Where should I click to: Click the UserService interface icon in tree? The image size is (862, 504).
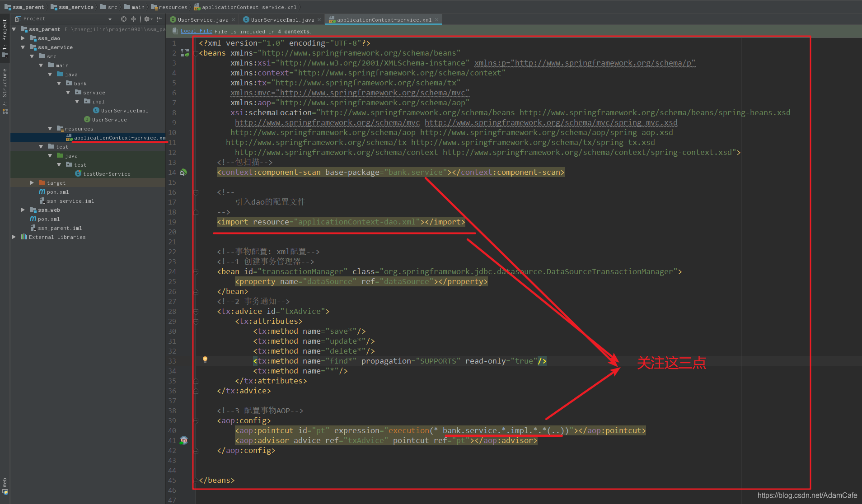tap(87, 120)
